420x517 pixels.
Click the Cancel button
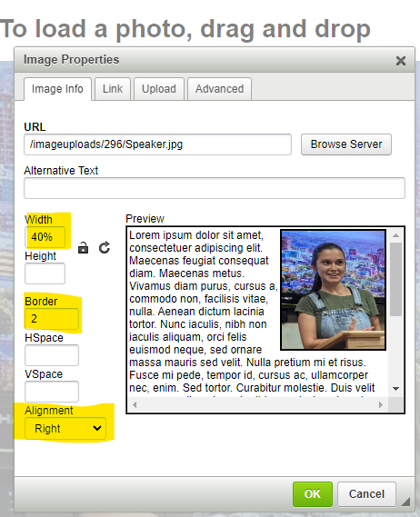tap(366, 494)
